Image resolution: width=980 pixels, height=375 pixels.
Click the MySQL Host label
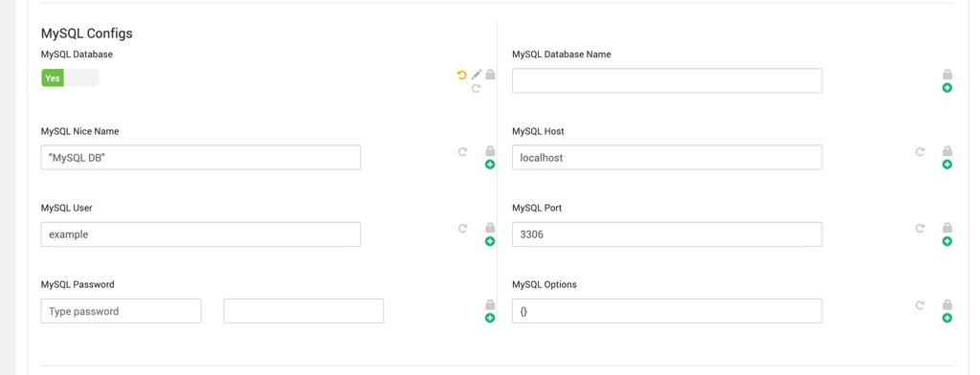point(538,131)
